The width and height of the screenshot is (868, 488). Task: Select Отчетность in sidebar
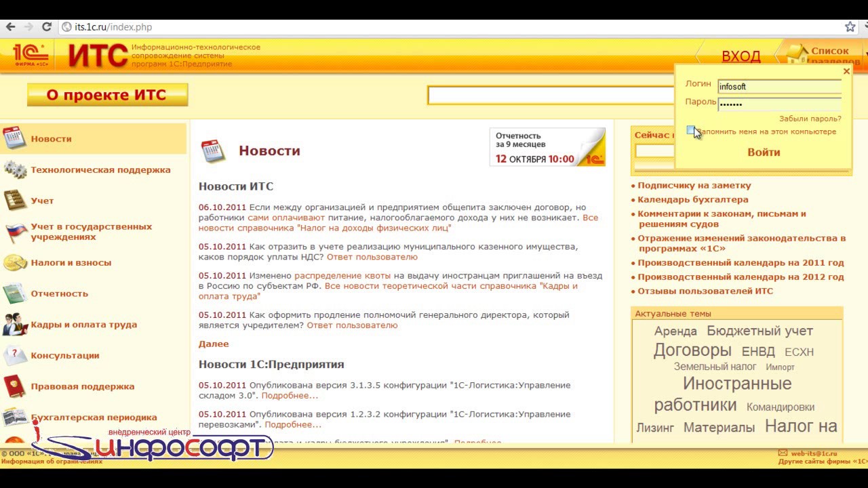pyautogui.click(x=60, y=293)
